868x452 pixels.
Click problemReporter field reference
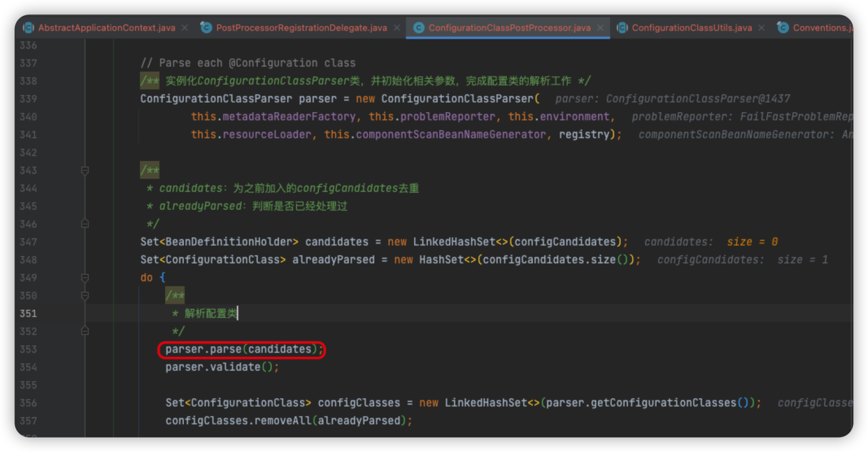click(448, 117)
